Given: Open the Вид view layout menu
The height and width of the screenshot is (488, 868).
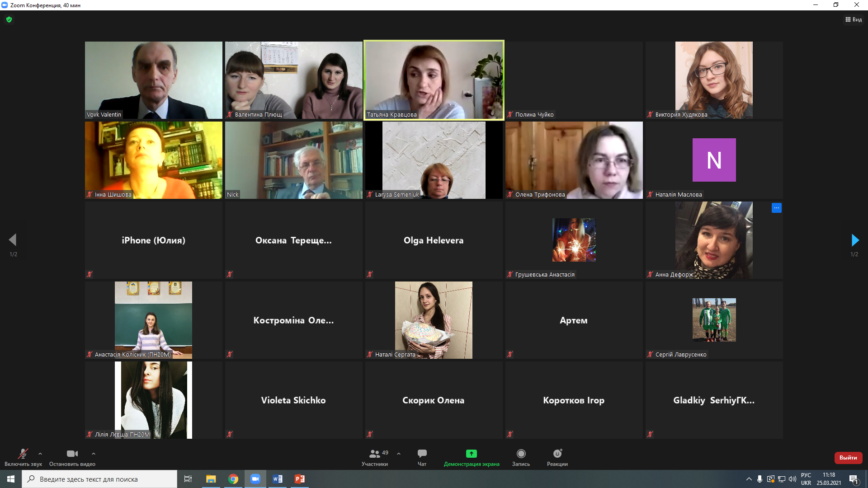Looking at the screenshot, I should click(x=854, y=19).
